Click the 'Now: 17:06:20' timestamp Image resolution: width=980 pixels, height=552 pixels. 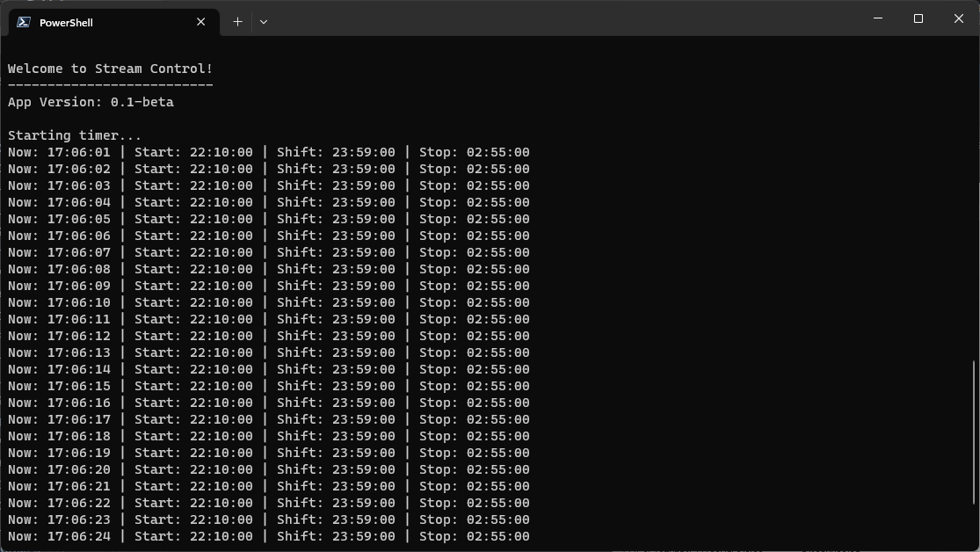59,469
